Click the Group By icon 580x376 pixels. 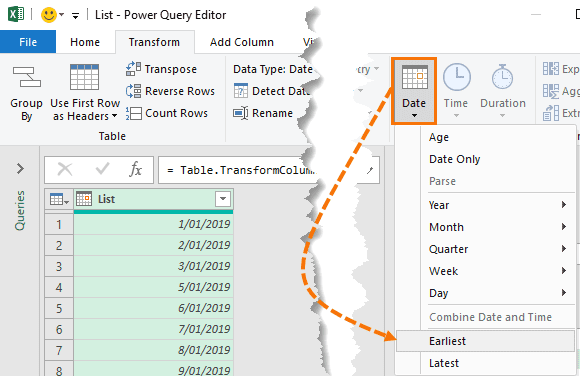pyautogui.click(x=27, y=77)
